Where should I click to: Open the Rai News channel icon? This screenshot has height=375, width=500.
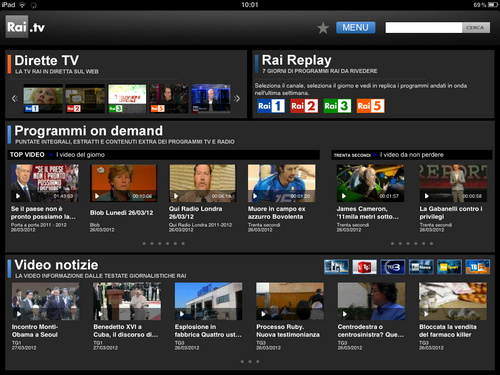tap(421, 267)
